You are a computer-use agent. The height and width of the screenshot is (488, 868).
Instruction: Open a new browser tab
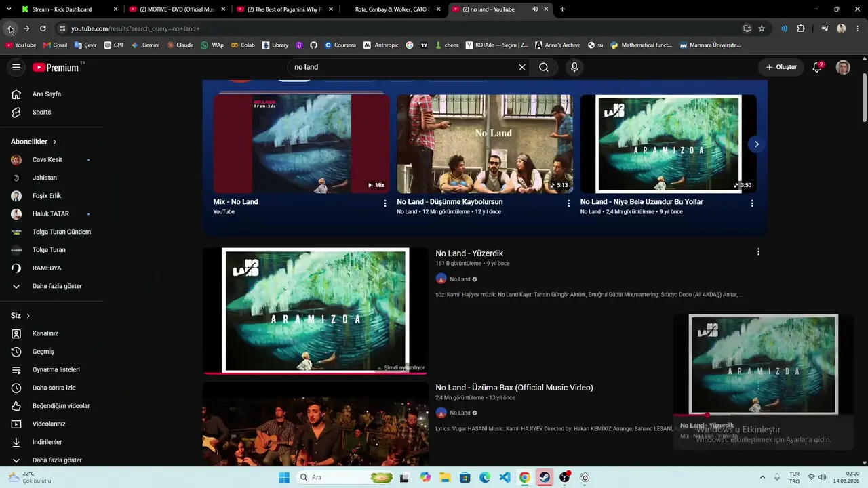[x=562, y=9]
